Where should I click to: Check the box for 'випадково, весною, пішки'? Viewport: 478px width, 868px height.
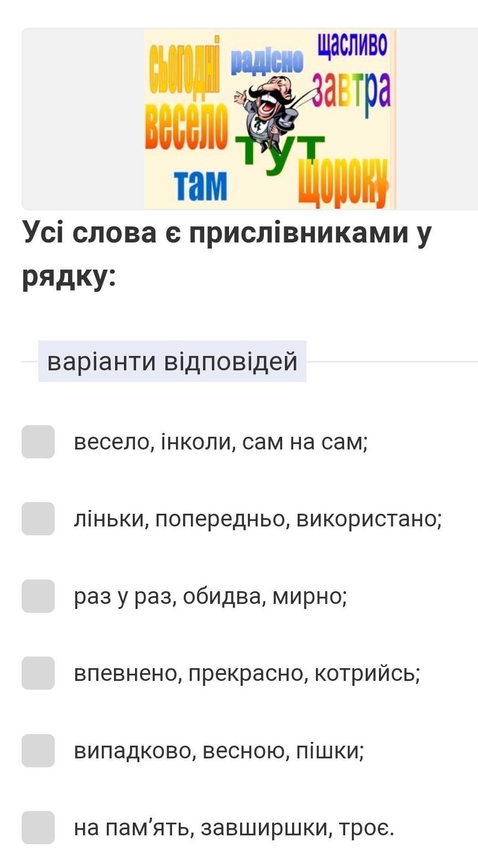point(38,751)
